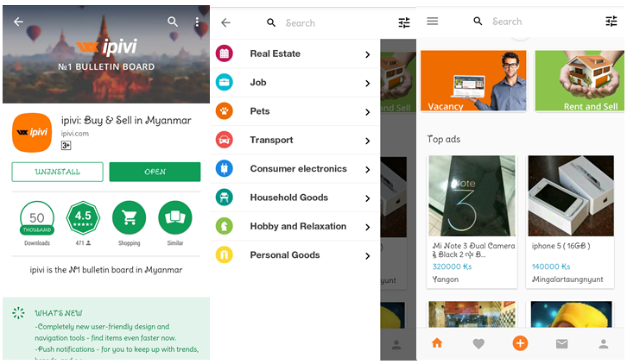
Task: Tap the Personal Goods yellow icon
Action: pos(225,255)
